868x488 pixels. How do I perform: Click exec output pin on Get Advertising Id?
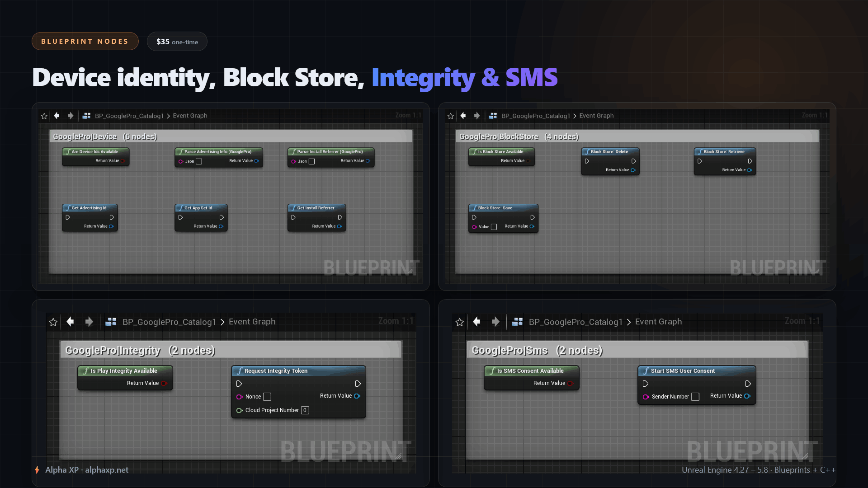[112, 217]
